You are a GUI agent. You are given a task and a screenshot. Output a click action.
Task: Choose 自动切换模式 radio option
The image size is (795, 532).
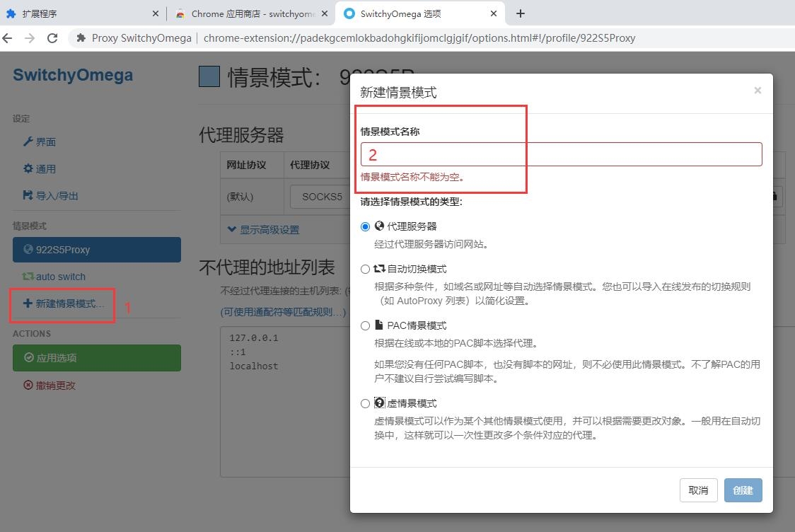[365, 269]
